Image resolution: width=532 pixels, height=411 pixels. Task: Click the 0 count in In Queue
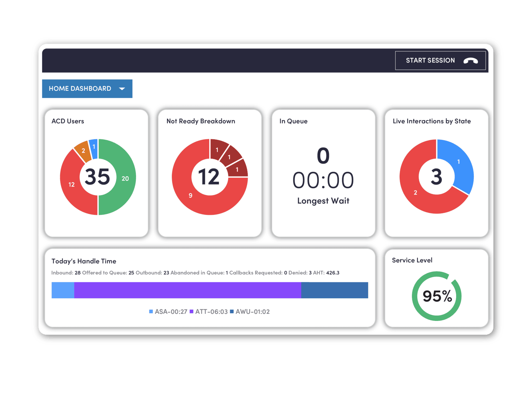[x=323, y=156]
